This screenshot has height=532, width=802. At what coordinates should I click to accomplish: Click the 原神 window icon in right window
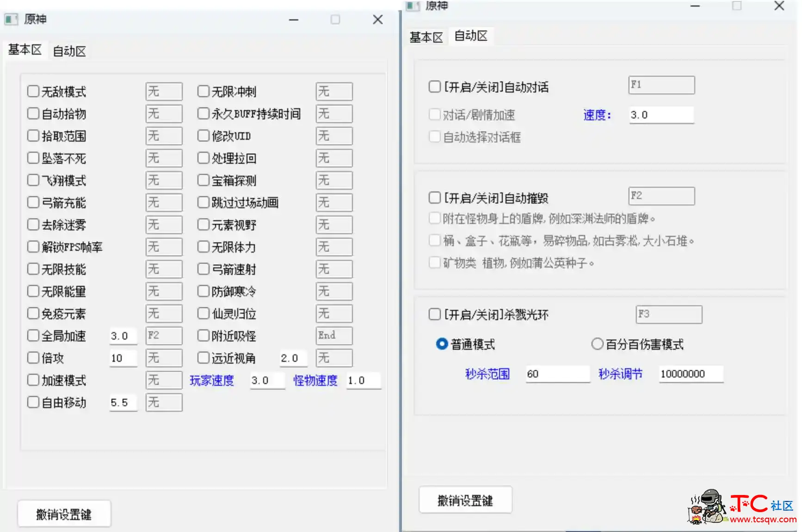tap(413, 6)
